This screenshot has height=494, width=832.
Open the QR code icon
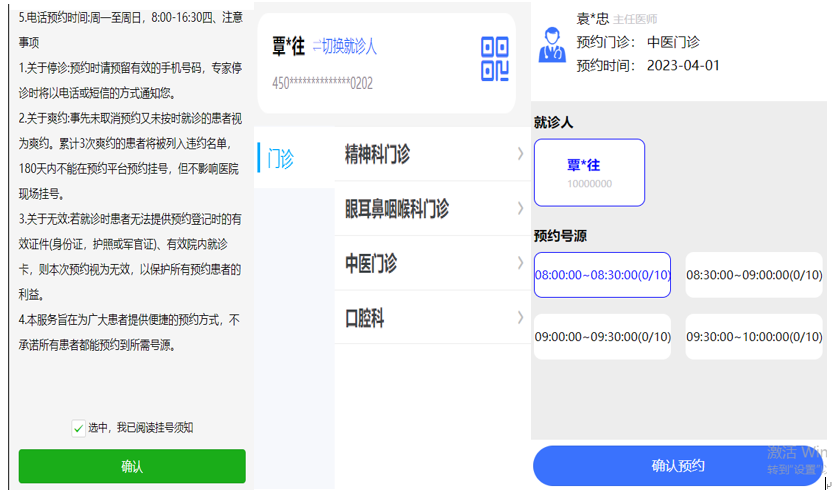coord(495,59)
